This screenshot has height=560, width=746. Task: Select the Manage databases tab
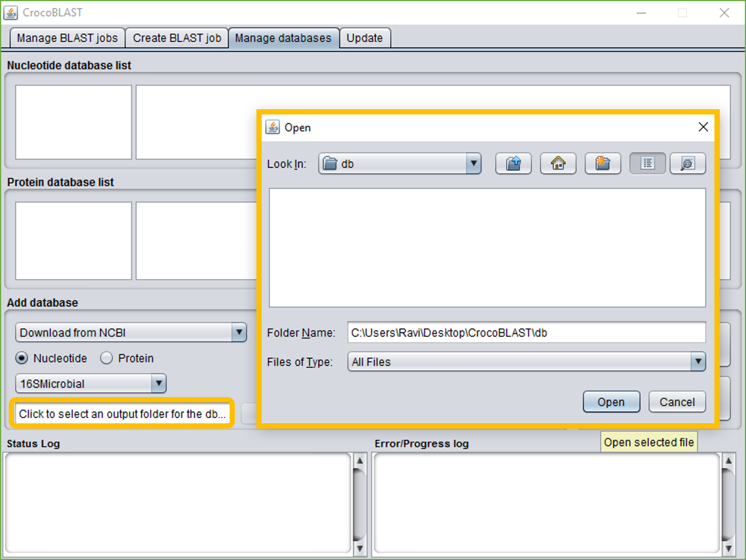point(283,38)
